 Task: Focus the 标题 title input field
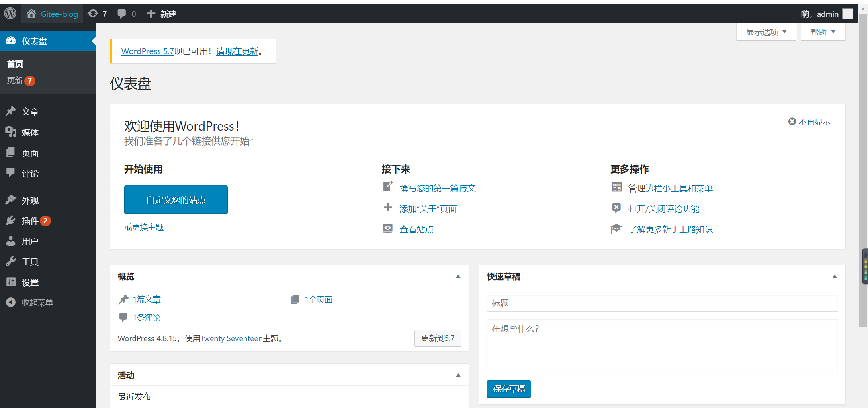tap(662, 303)
